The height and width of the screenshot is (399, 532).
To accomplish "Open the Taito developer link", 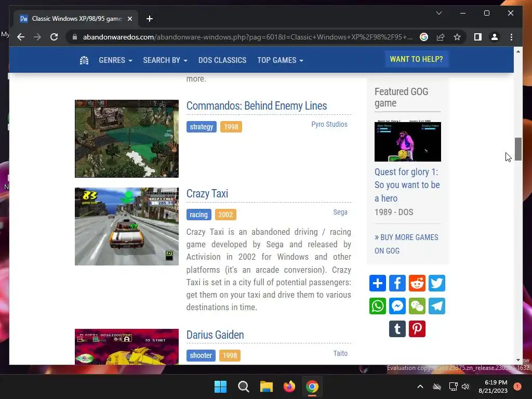I will (340, 353).
